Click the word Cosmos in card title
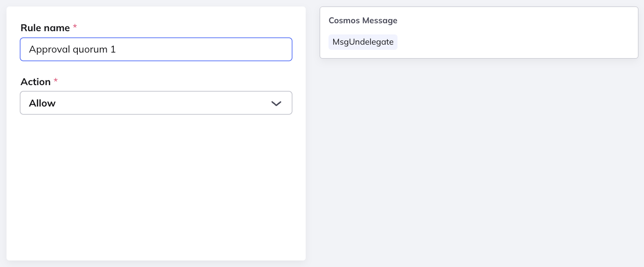The image size is (644, 267). click(344, 20)
